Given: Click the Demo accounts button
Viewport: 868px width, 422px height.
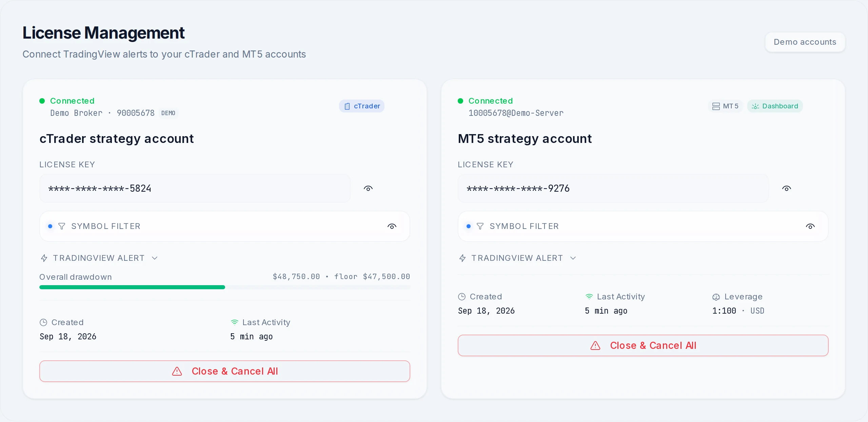Looking at the screenshot, I should (805, 42).
